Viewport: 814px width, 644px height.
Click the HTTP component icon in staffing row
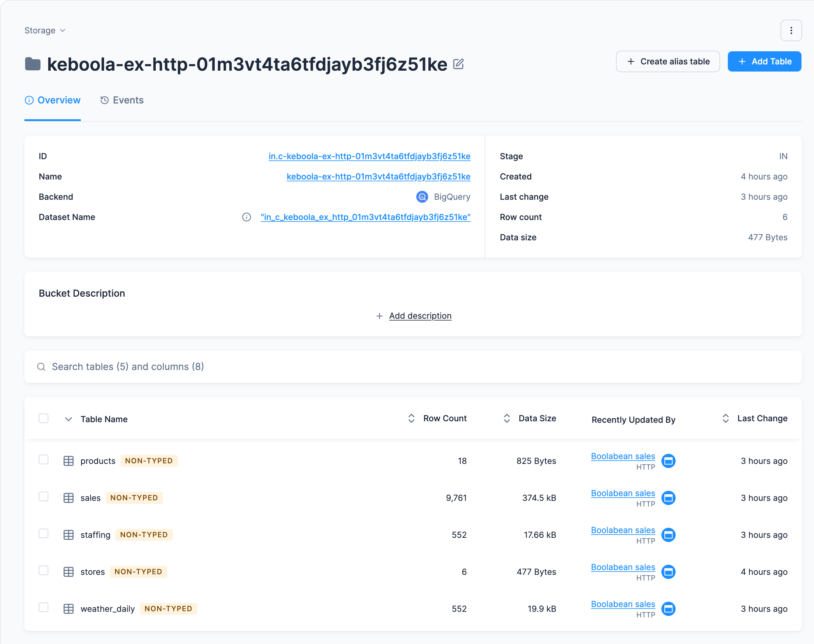[x=668, y=535]
